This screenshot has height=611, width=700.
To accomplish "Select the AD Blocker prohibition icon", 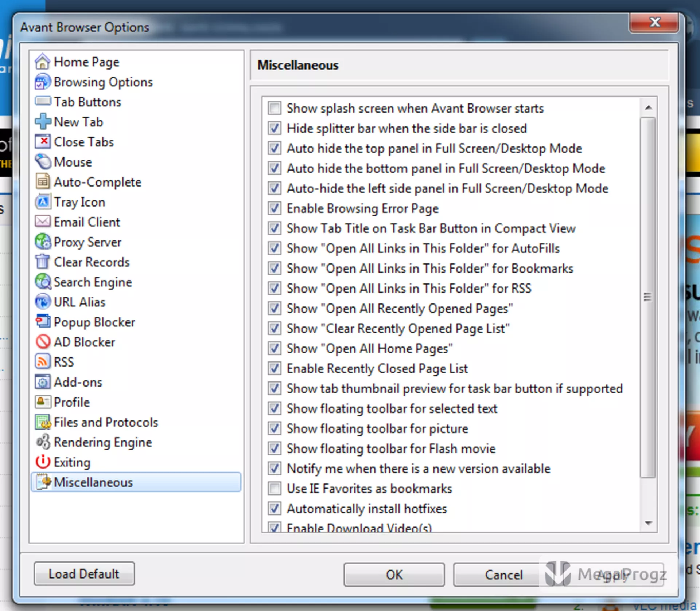I will point(43,342).
